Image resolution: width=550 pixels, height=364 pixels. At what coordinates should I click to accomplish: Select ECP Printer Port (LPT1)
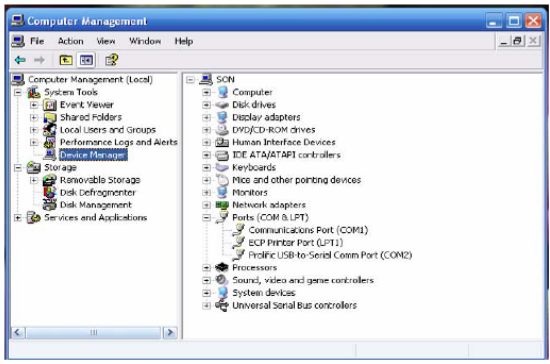[296, 242]
